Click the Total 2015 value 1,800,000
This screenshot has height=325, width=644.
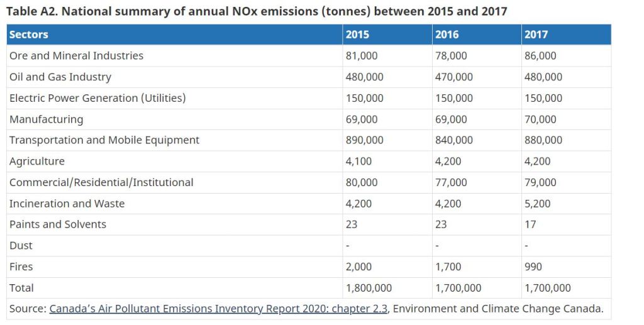369,288
